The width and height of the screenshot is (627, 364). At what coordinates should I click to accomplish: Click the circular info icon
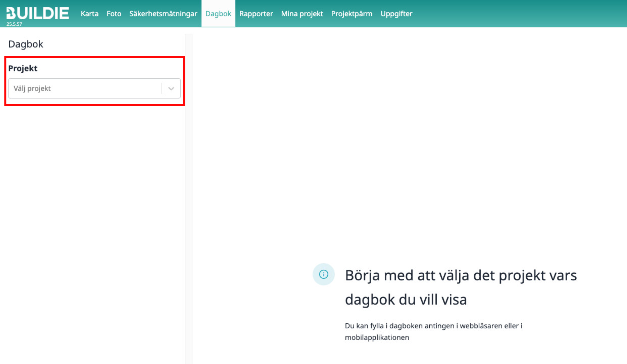pyautogui.click(x=324, y=274)
